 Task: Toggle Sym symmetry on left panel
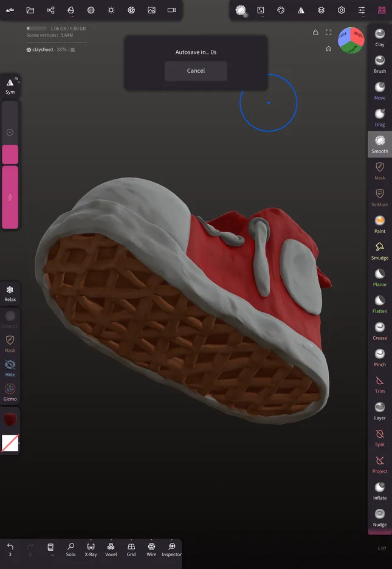(x=10, y=86)
